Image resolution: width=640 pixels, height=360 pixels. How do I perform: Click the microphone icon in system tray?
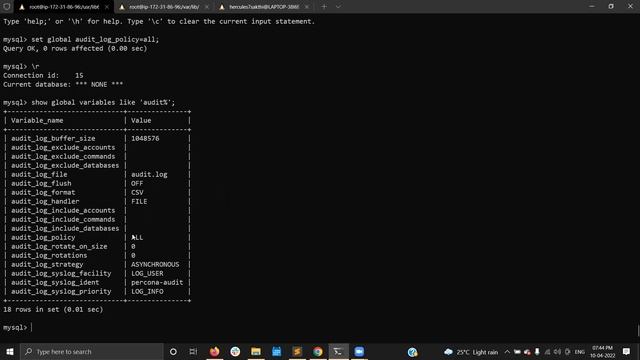[537, 352]
